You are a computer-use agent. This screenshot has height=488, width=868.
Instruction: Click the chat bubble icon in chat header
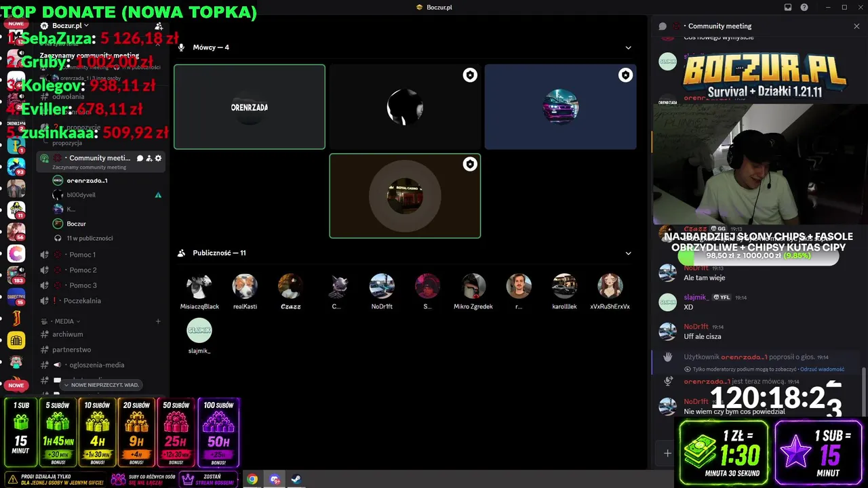(663, 26)
